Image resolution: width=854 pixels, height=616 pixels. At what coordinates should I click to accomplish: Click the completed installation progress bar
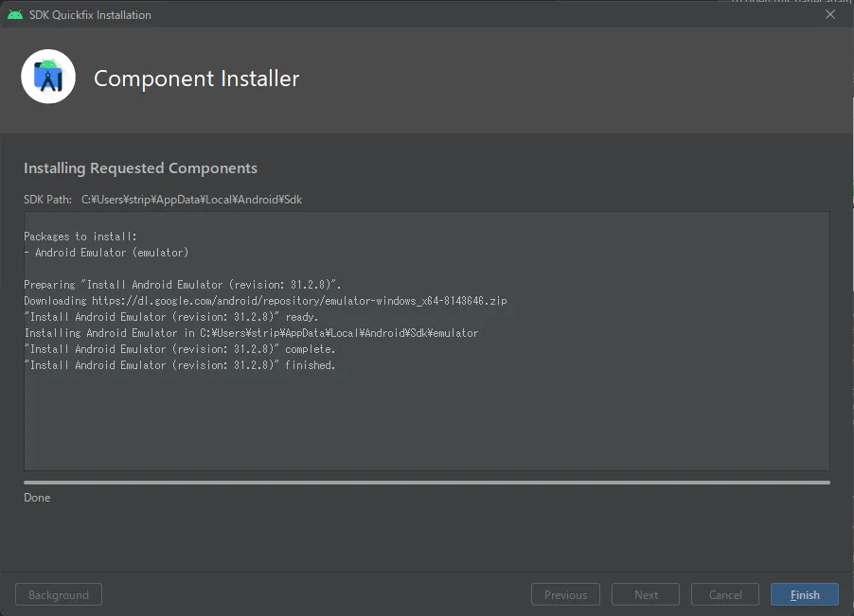(x=426, y=483)
